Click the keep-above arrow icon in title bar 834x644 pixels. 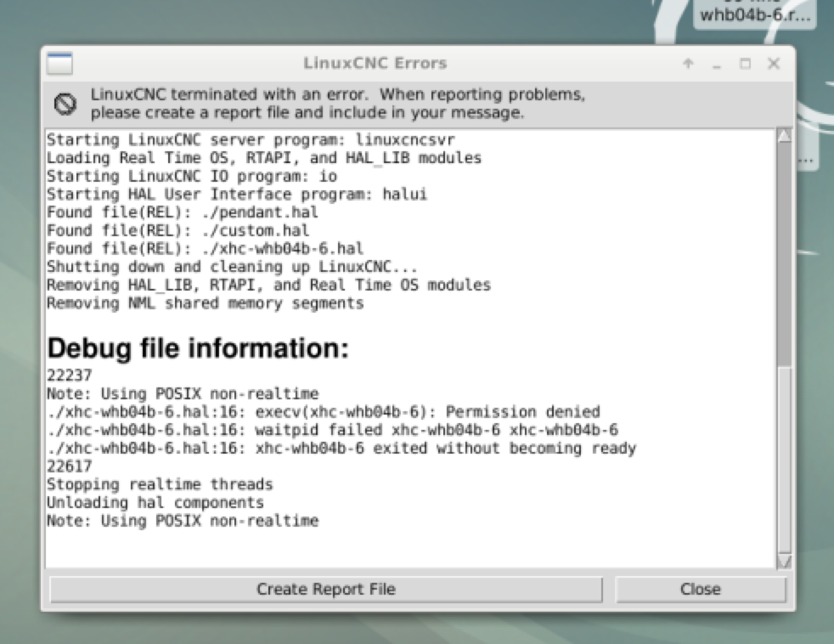[688, 64]
